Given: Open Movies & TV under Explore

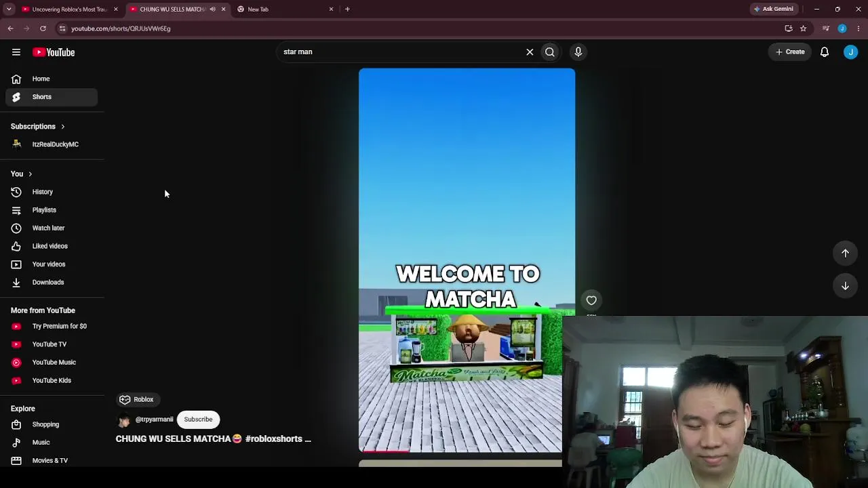Looking at the screenshot, I should pyautogui.click(x=52, y=460).
